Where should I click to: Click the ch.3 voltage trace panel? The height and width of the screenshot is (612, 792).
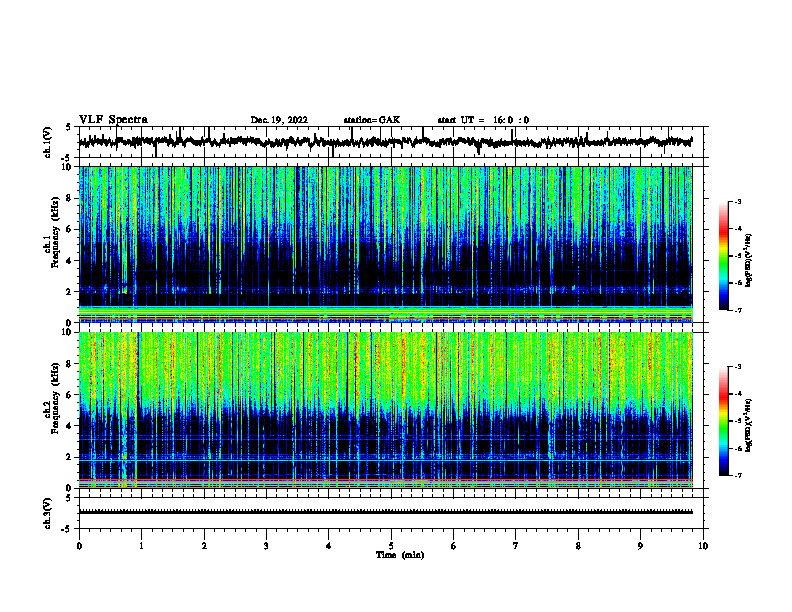coord(391,513)
